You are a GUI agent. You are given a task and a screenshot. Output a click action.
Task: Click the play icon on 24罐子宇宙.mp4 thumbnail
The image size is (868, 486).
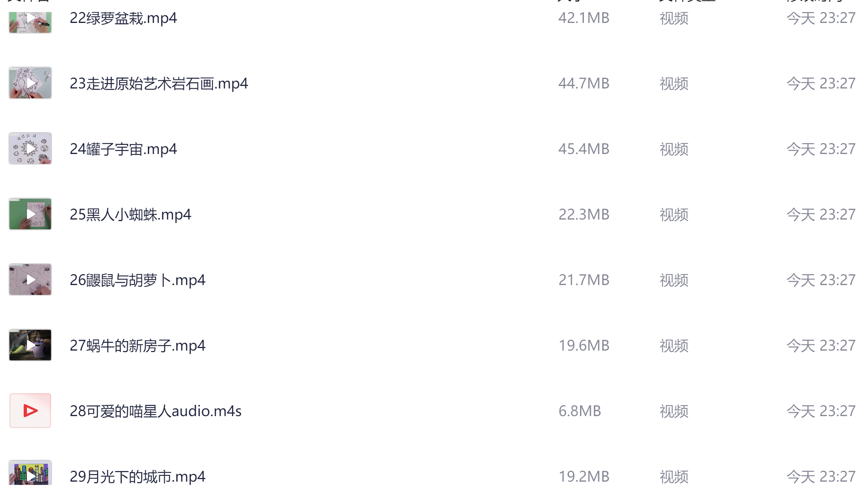[31, 149]
